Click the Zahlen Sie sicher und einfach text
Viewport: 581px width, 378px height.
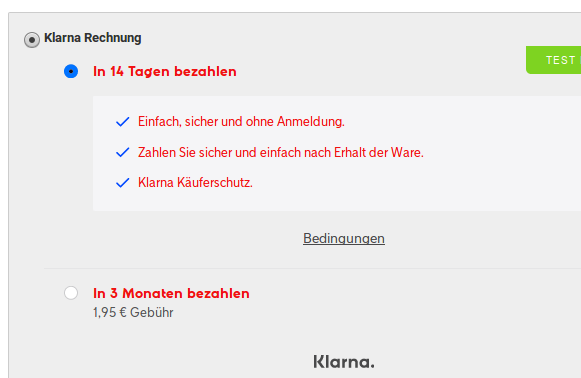click(x=281, y=152)
